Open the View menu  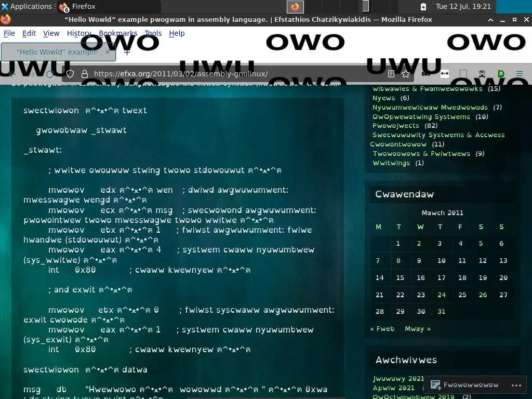pyautogui.click(x=51, y=33)
